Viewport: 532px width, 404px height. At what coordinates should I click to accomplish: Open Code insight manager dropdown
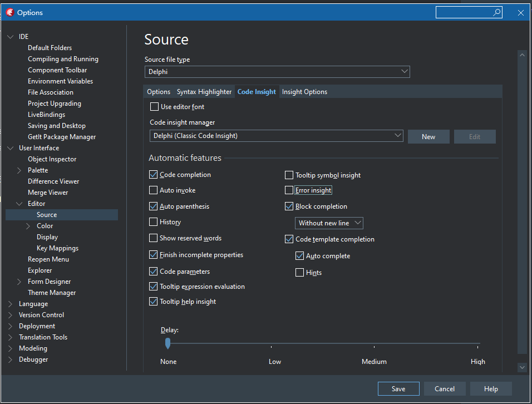(277, 136)
